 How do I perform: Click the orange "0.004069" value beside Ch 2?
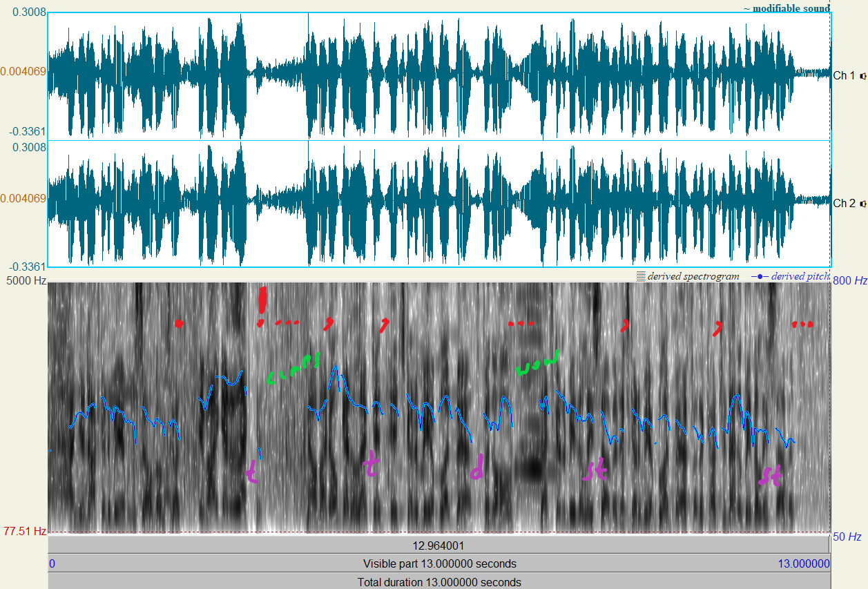coord(23,198)
